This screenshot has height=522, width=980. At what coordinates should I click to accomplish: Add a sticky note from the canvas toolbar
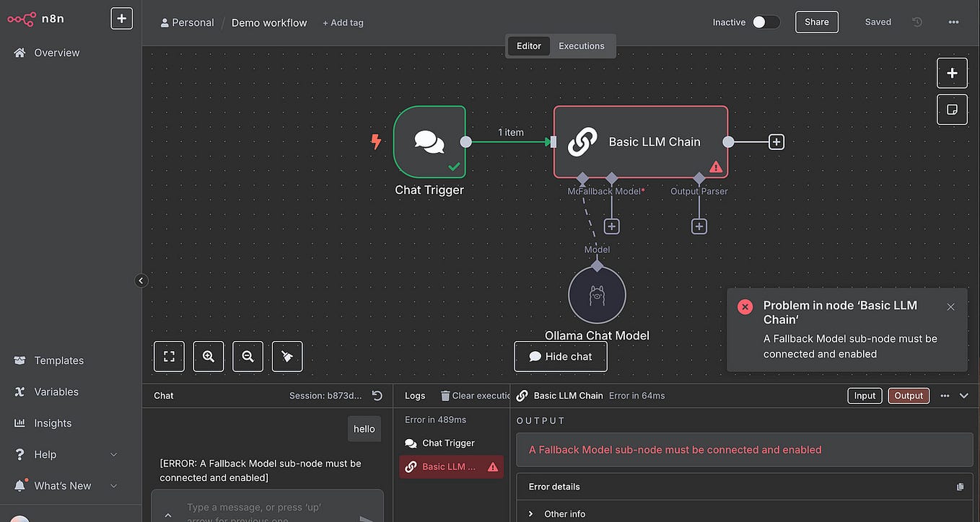click(x=952, y=109)
